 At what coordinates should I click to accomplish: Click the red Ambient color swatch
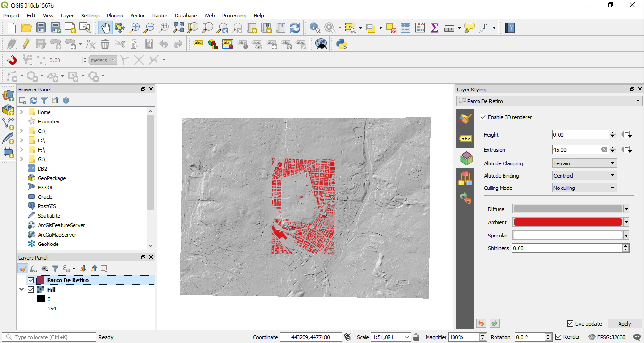click(x=568, y=222)
